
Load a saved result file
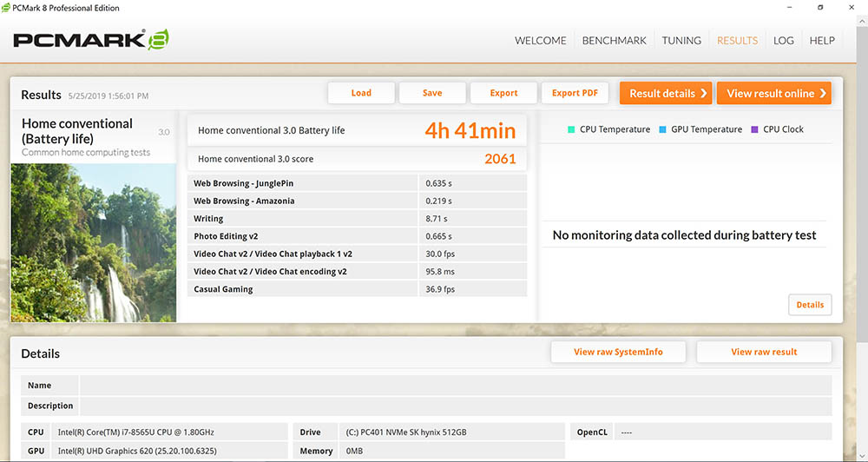(x=361, y=93)
